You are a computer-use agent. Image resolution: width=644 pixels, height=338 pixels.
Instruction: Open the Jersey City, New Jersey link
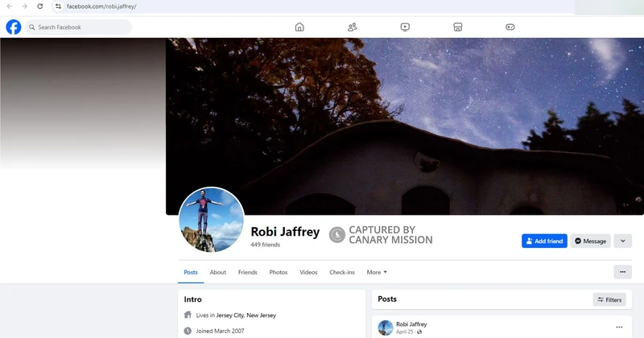[x=246, y=315]
